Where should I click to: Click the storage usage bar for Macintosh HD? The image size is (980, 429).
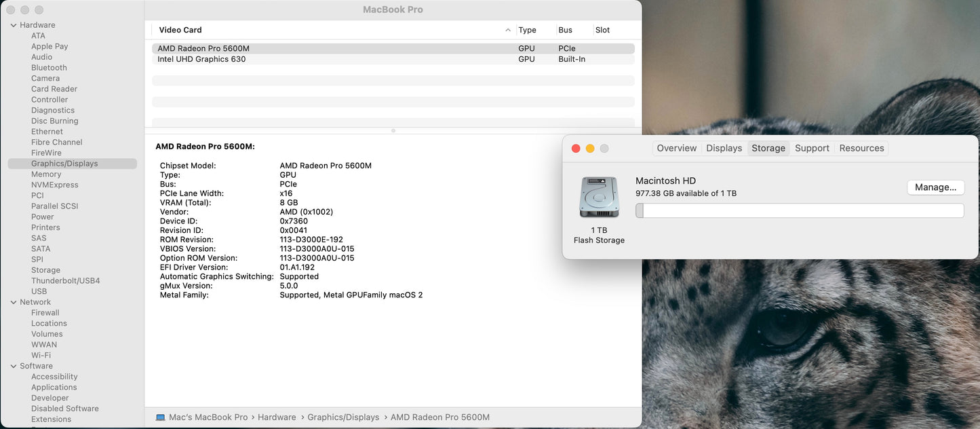pos(800,210)
